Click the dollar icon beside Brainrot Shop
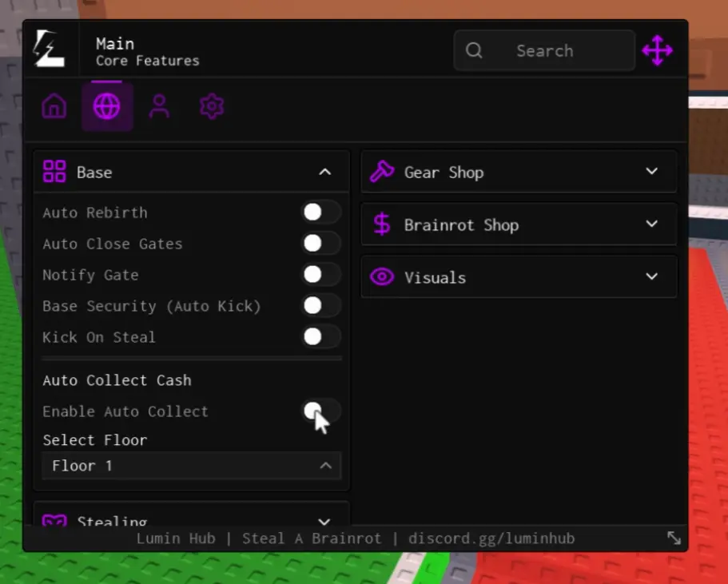Viewport: 728px width, 584px height. (382, 224)
